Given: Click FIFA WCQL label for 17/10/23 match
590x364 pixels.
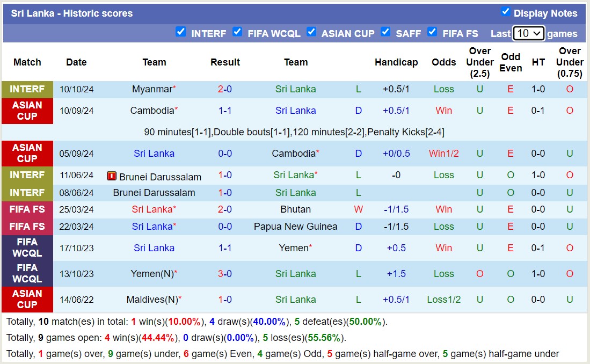Looking at the screenshot, I should click(27, 248).
